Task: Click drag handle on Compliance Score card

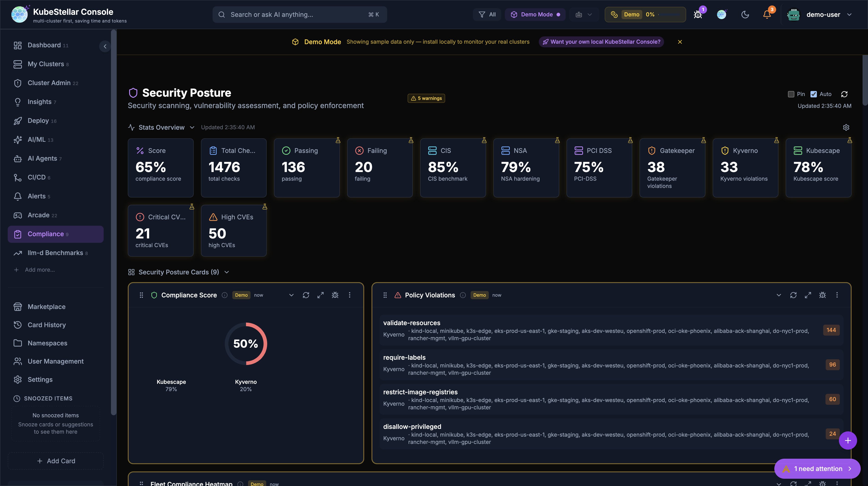Action: point(141,295)
